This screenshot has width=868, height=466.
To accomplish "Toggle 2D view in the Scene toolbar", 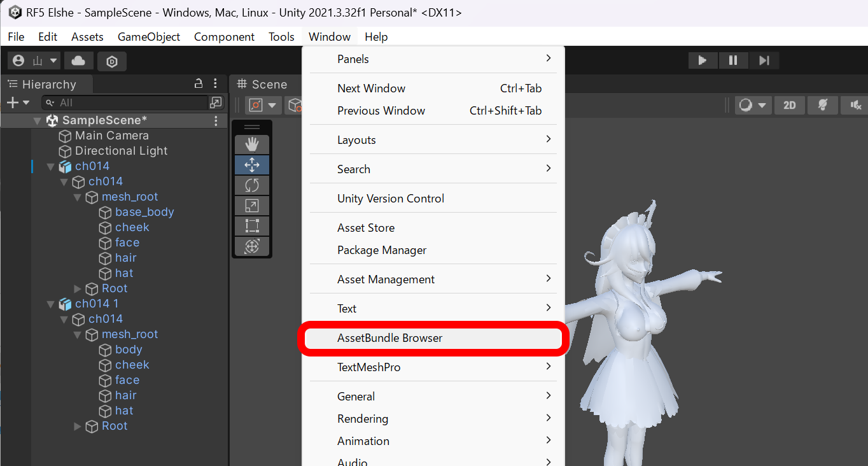I will [790, 105].
